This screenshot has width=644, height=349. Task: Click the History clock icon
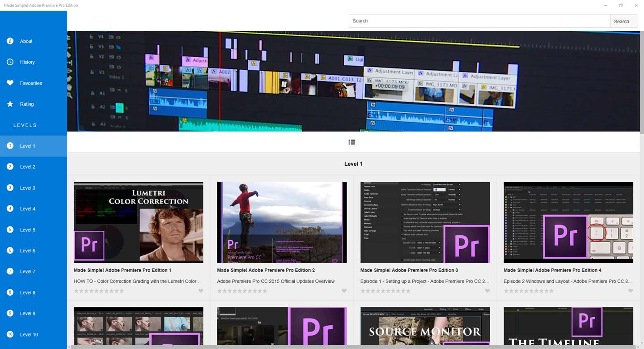coord(10,62)
